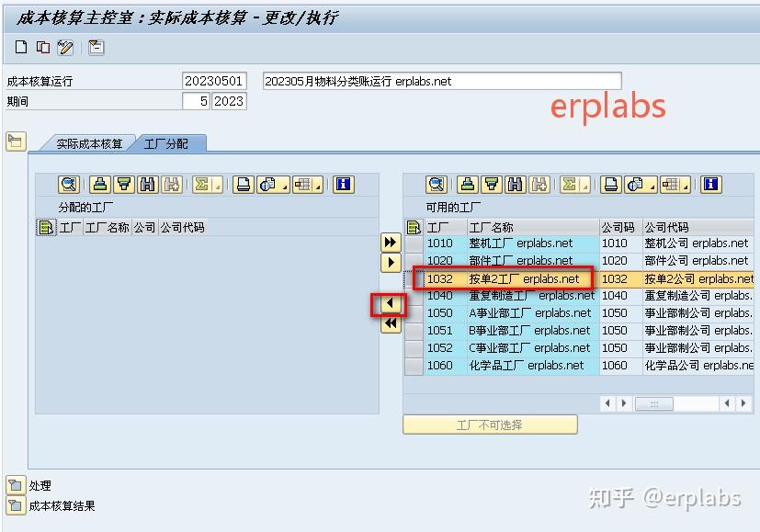This screenshot has height=532, width=760.
Task: Switch to the 实际成本核算 tab
Action: [x=89, y=144]
